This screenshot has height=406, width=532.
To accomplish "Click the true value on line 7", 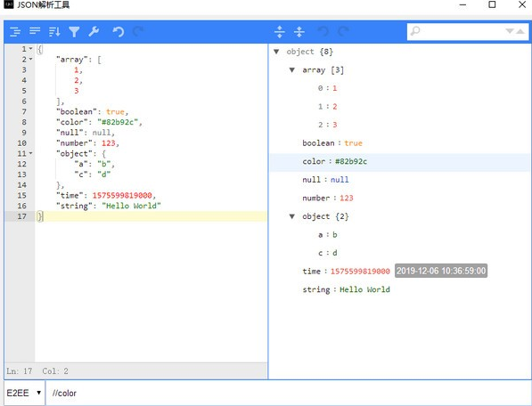I will 115,112.
